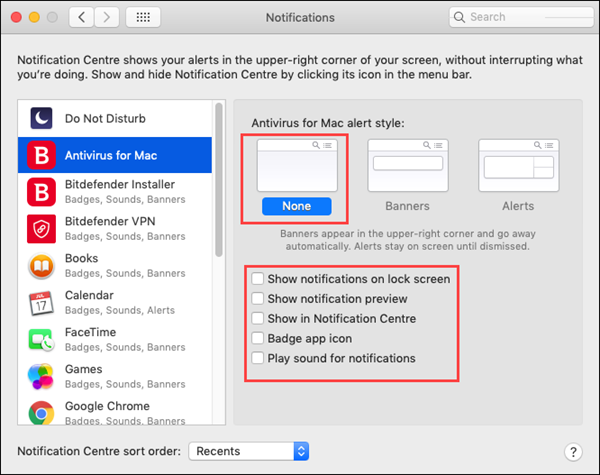The height and width of the screenshot is (475, 600).
Task: Click the red close window button
Action: pyautogui.click(x=16, y=17)
